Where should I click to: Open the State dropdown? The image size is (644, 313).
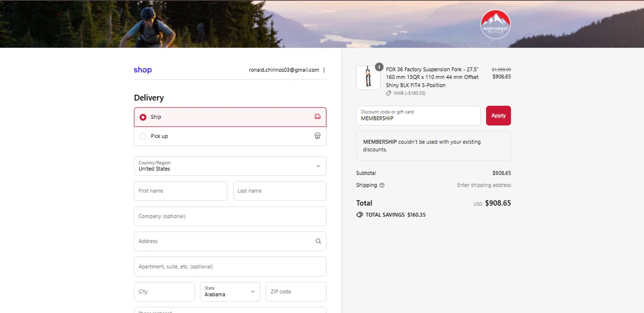coord(230,292)
